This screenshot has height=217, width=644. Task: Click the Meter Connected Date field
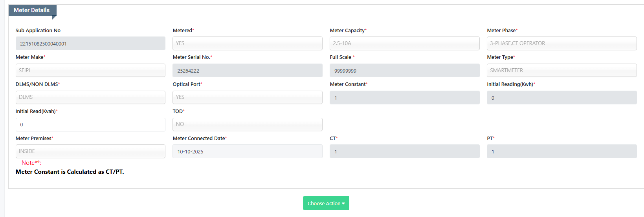247,151
